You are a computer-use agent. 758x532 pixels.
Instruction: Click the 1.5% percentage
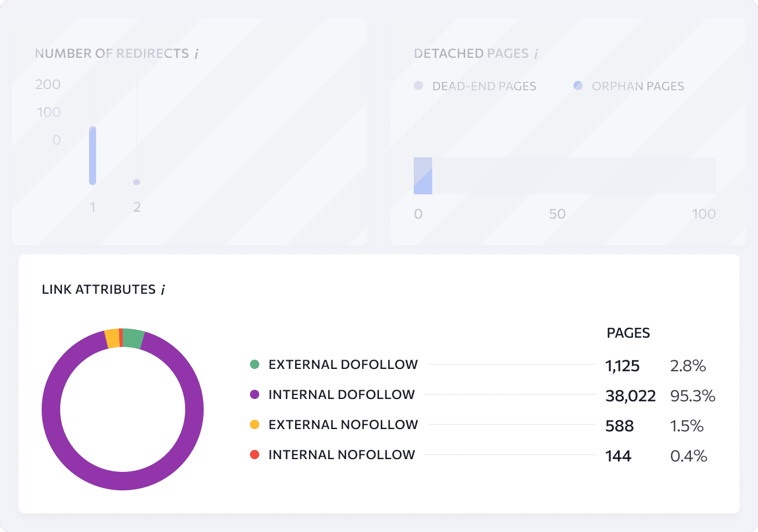coord(687,426)
